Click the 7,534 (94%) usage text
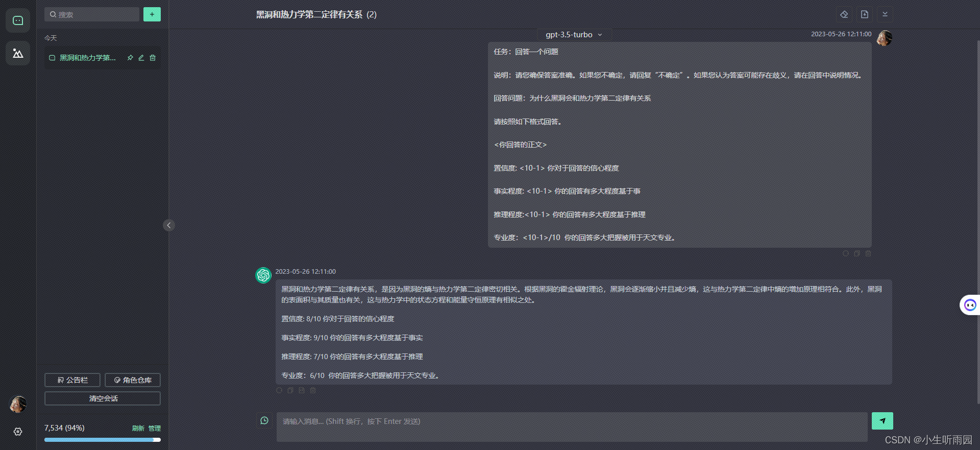Viewport: 980px width, 450px height. (64, 428)
